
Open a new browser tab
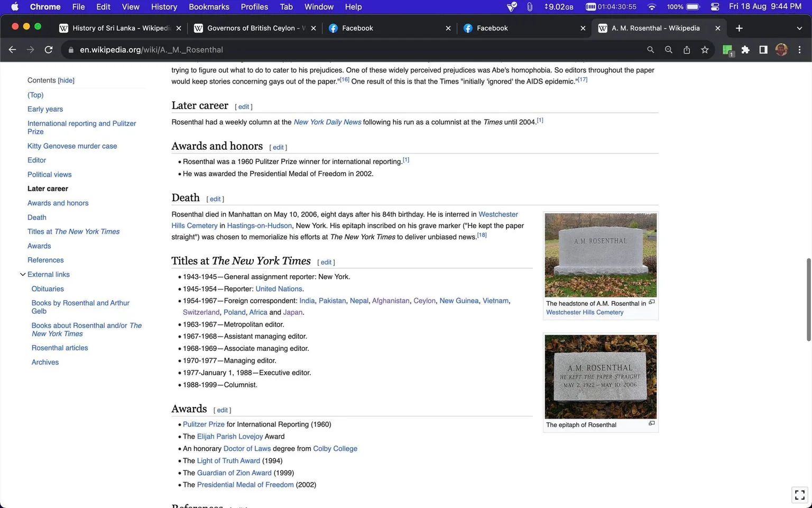[x=739, y=28]
